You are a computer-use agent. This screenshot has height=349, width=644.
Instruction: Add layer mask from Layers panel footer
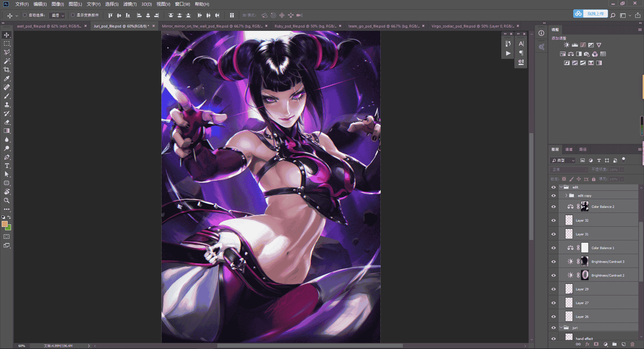point(596,344)
